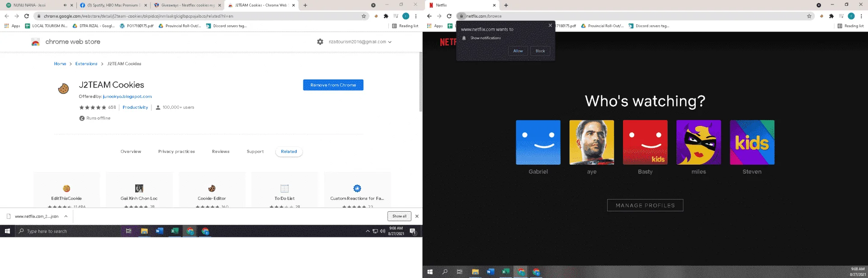Click the cookie extension icon in left toolbar
The height and width of the screenshot is (278, 868).
[376, 16]
